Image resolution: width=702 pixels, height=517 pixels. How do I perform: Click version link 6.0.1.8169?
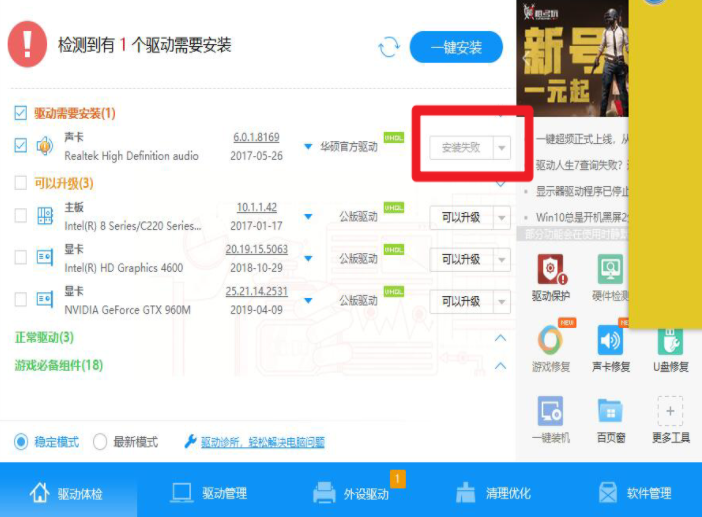point(256,137)
